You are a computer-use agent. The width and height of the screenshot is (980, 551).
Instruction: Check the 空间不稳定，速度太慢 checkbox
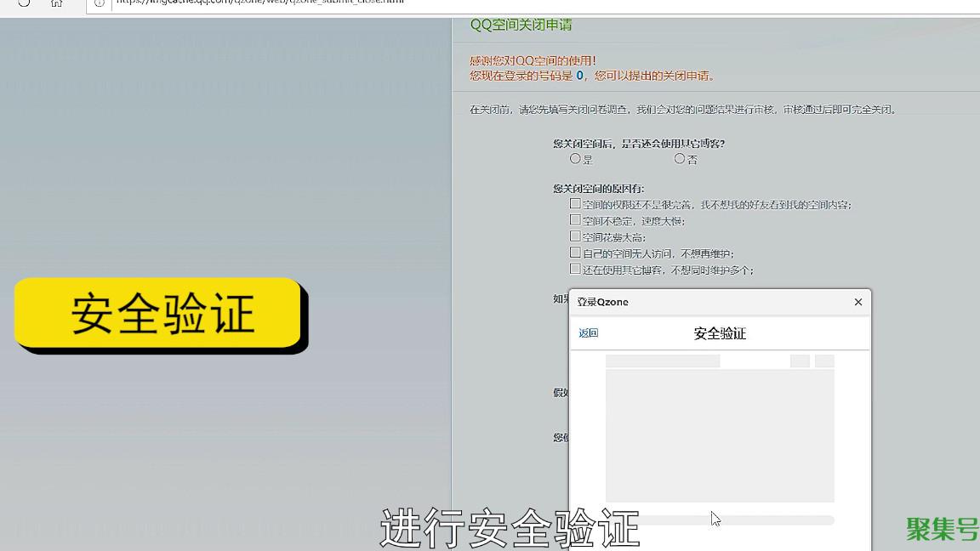576,220
